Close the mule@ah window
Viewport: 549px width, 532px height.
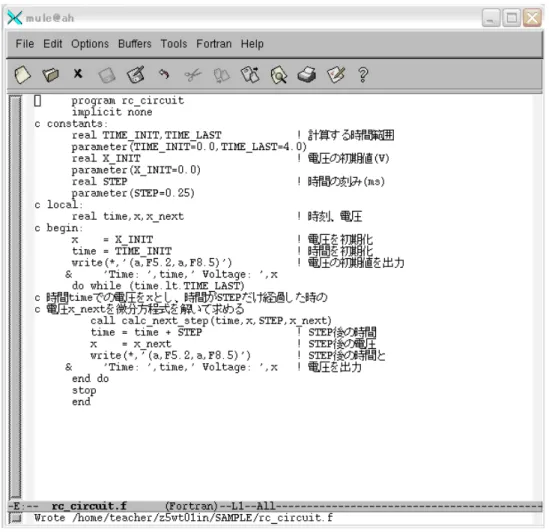coord(532,18)
